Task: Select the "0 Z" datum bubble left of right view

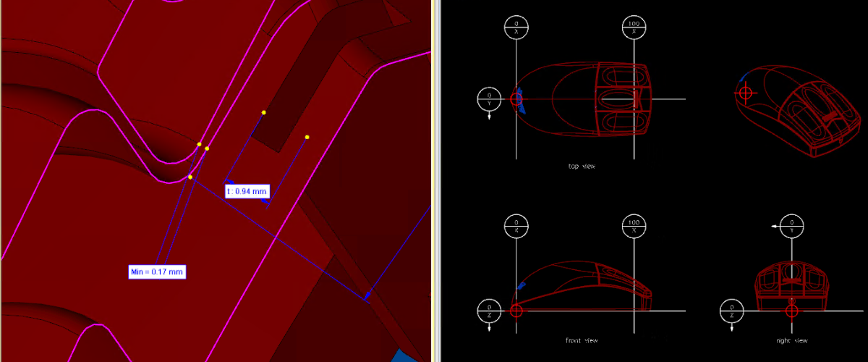Action: [732, 311]
